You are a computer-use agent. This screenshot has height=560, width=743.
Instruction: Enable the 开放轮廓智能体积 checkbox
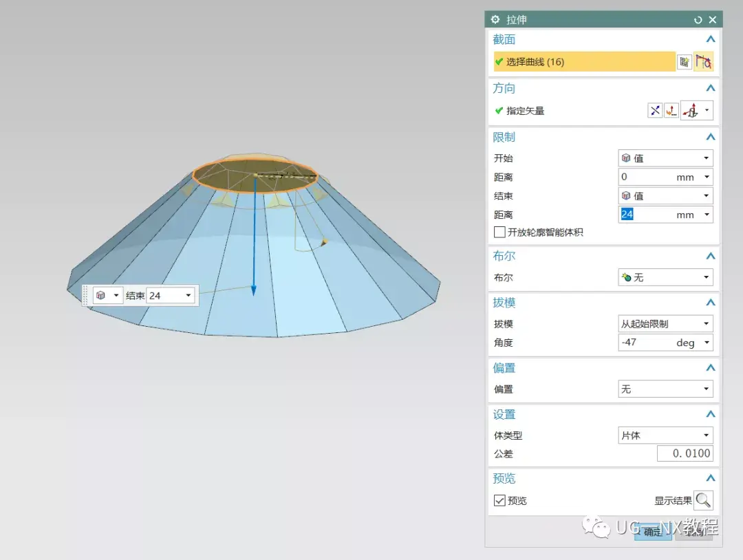(x=499, y=233)
